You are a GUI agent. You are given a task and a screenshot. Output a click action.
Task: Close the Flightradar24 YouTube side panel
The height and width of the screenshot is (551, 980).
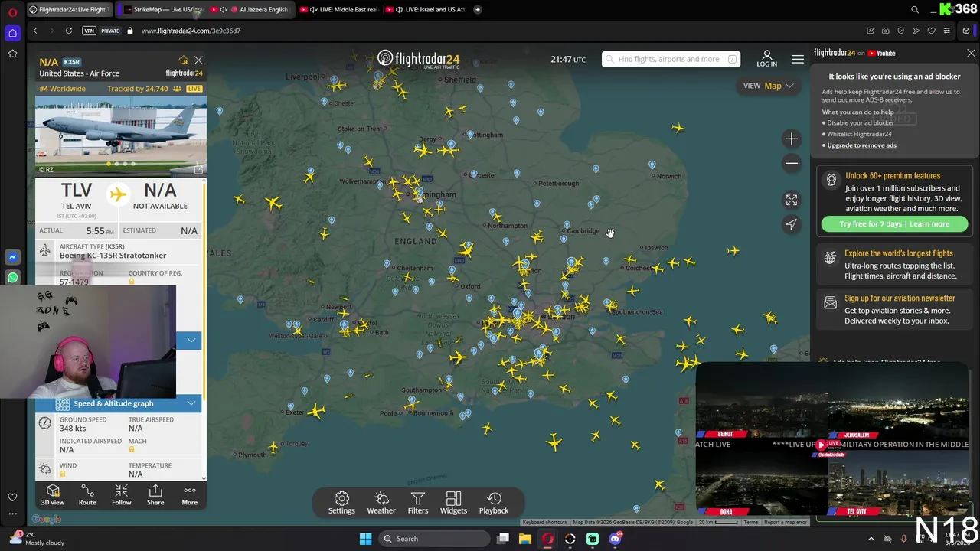971,54
